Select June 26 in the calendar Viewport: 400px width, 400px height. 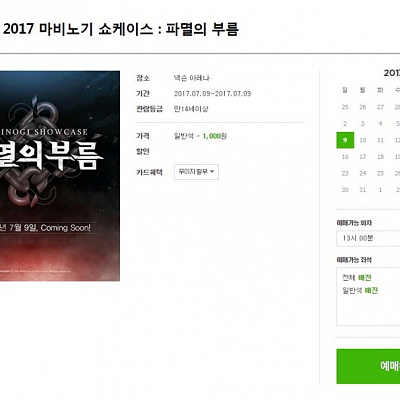click(363, 107)
